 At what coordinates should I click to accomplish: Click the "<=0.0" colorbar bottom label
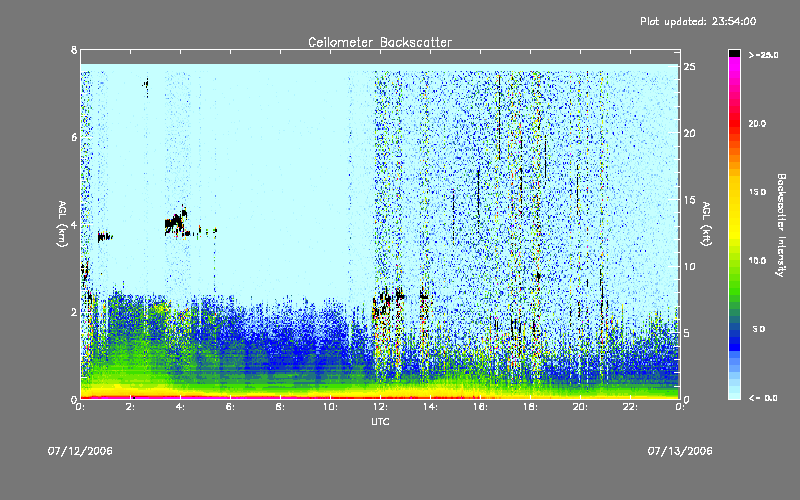point(763,398)
